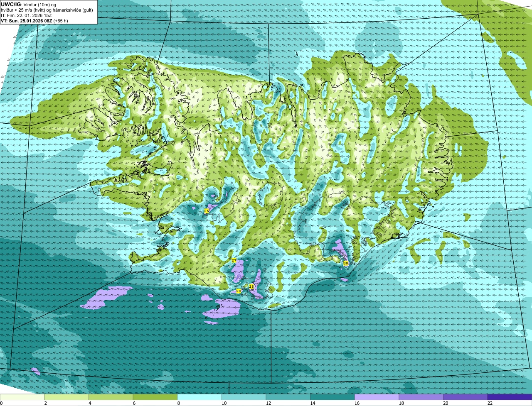The height and width of the screenshot is (406, 532).
Task: Click the yellow gust marker labeled 30
Action: (346, 263)
